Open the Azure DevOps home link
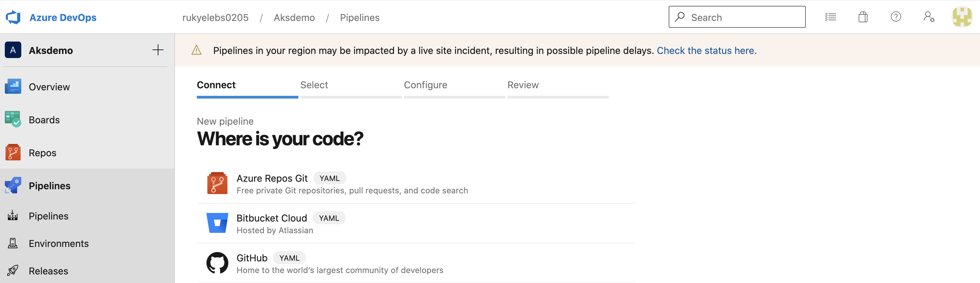Screen dimensions: 980x283 click(63, 18)
